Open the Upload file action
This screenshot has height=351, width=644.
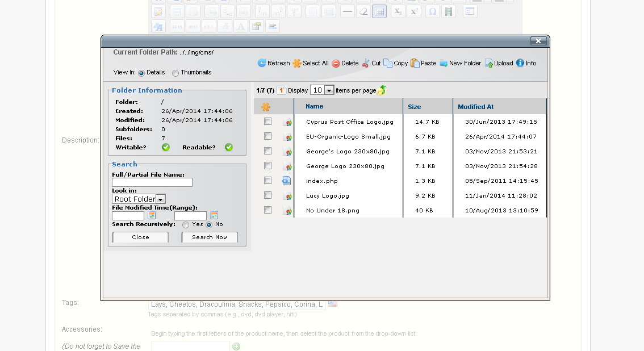499,63
